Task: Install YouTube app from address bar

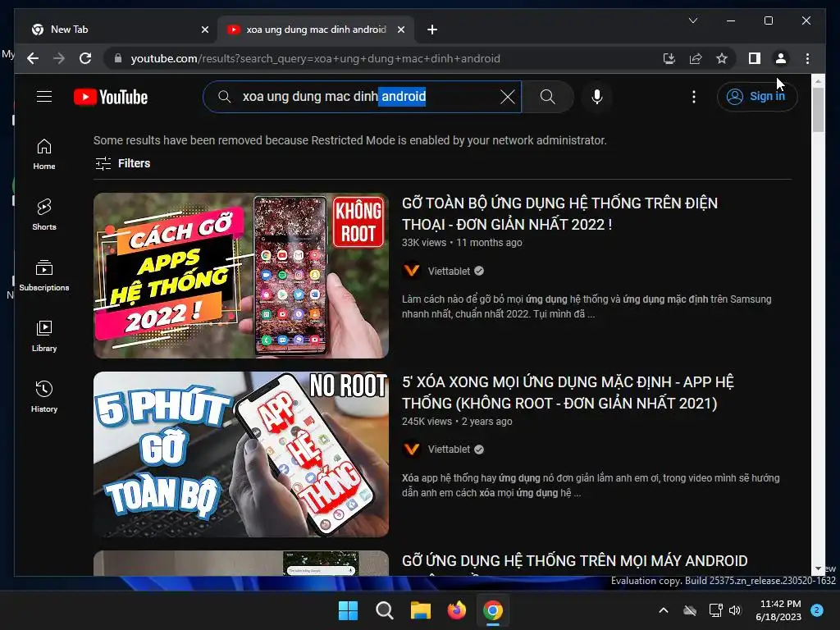Action: [669, 58]
